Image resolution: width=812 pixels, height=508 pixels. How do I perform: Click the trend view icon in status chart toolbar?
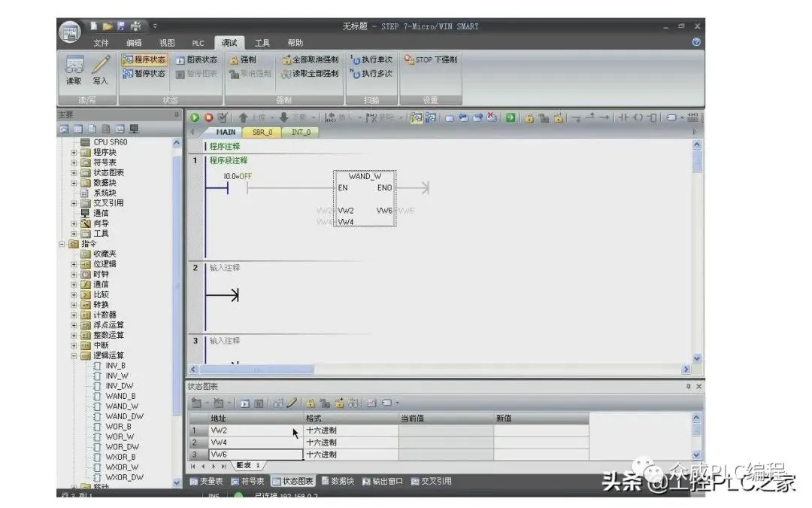[x=371, y=403]
